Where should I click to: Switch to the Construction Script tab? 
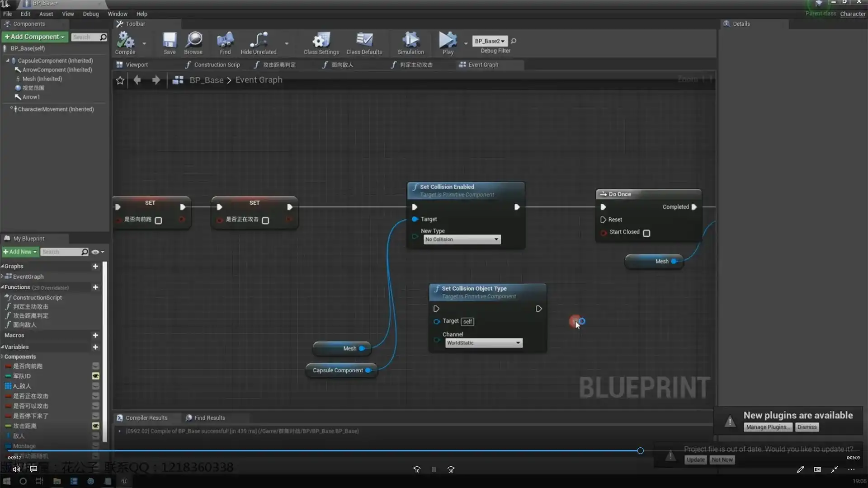[x=213, y=65]
